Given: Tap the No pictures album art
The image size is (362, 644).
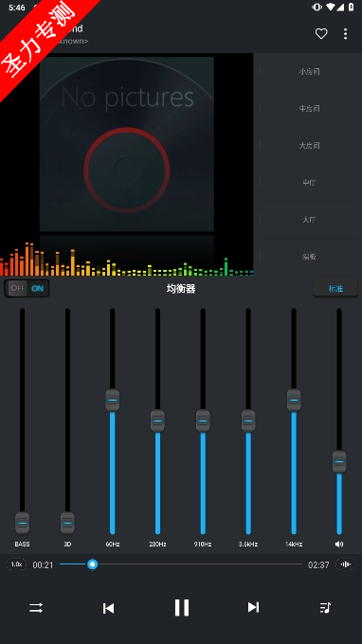Looking at the screenshot, I should tap(127, 144).
